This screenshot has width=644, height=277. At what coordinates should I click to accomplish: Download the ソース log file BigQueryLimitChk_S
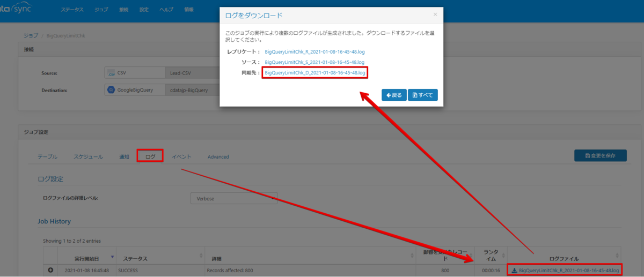(314, 62)
